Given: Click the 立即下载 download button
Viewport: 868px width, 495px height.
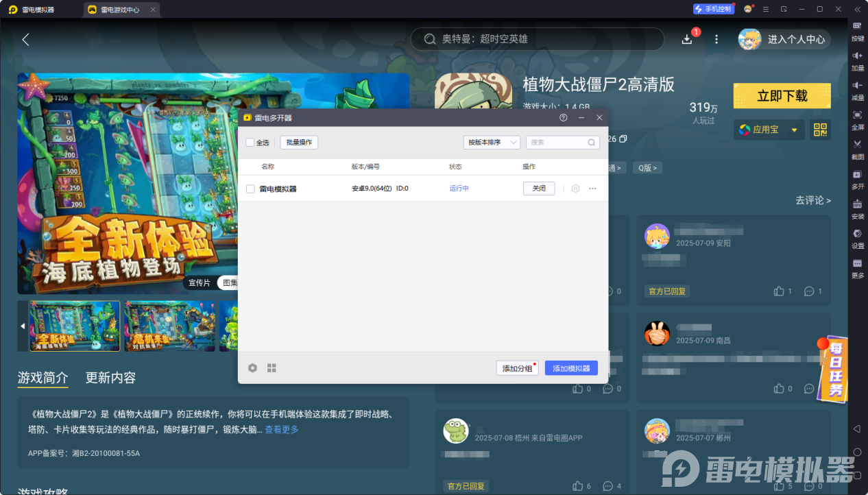Looking at the screenshot, I should pyautogui.click(x=782, y=96).
